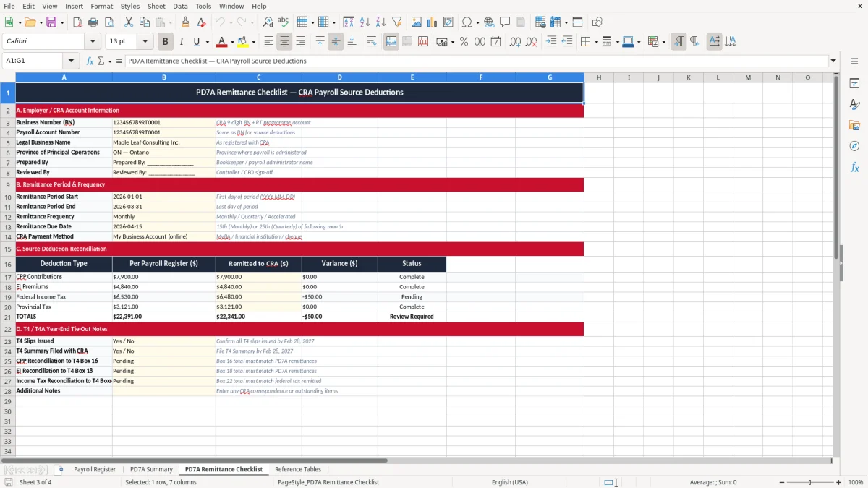This screenshot has width=868, height=488.
Task: Toggle Wrap Text
Action: 372,42
